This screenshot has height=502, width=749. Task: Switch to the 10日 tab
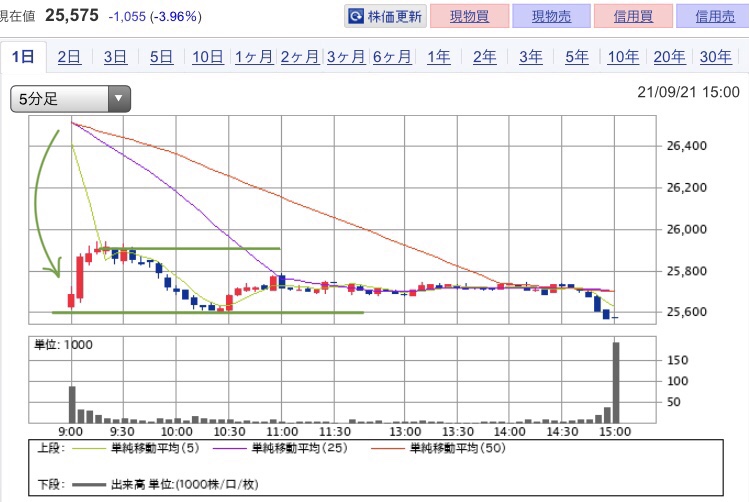[207, 57]
